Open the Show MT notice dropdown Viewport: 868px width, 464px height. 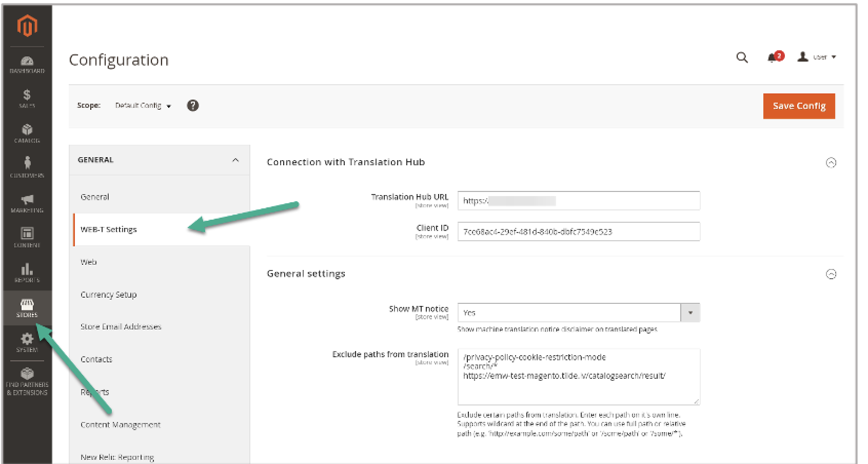tap(579, 313)
